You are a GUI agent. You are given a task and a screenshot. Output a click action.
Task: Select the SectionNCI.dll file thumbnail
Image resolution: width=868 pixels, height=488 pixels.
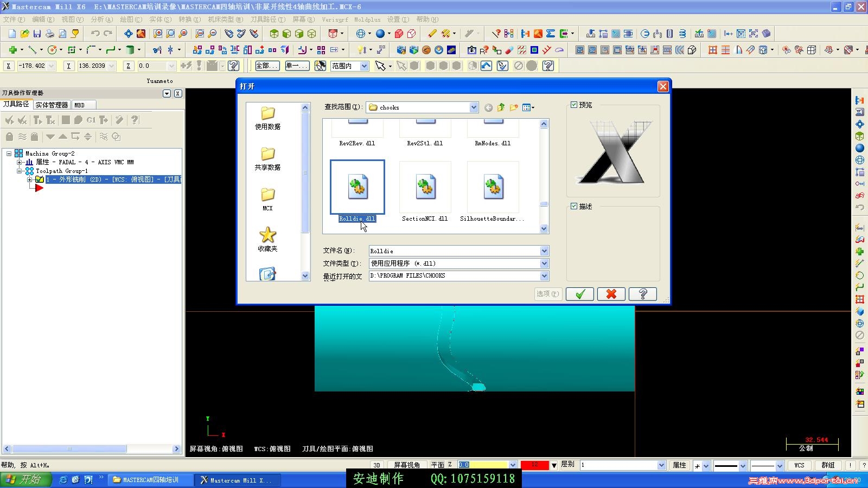(x=425, y=187)
